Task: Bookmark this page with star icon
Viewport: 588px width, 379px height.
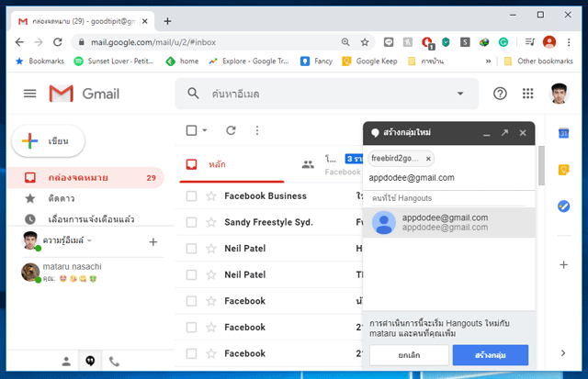Action: [365, 42]
